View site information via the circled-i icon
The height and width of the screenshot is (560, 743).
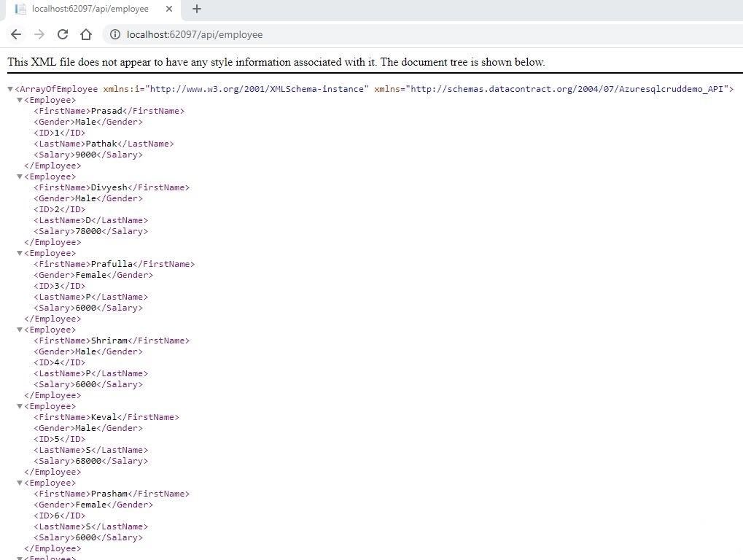[117, 34]
